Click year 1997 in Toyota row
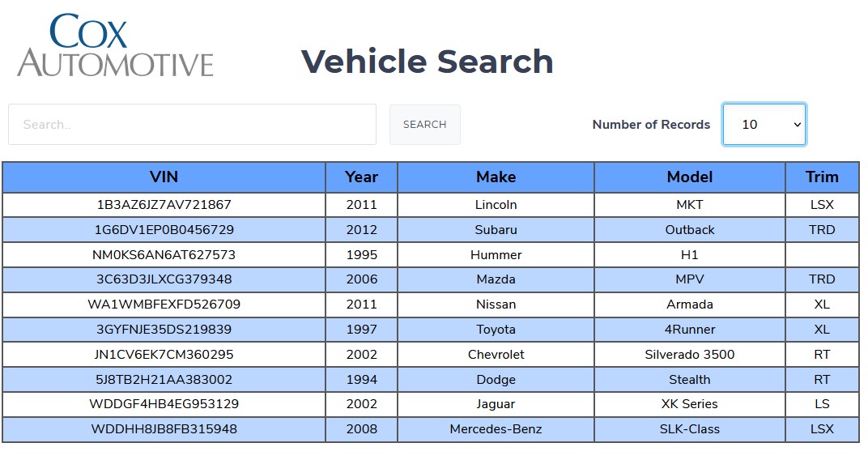 361,330
